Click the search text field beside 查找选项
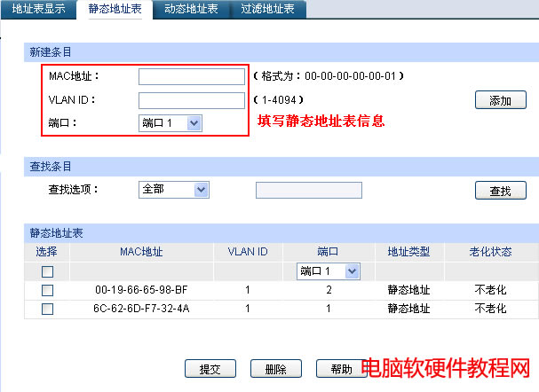 point(308,190)
